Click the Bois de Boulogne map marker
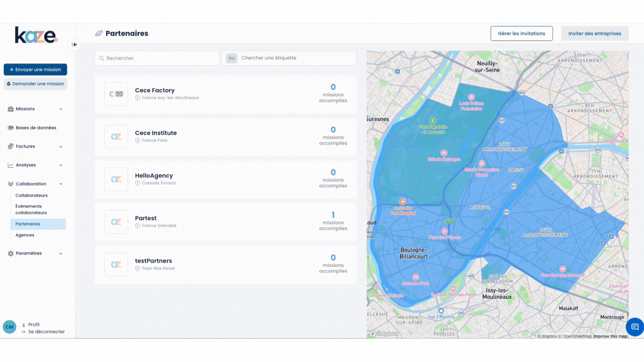This screenshot has width=644, height=362. pyautogui.click(x=444, y=153)
